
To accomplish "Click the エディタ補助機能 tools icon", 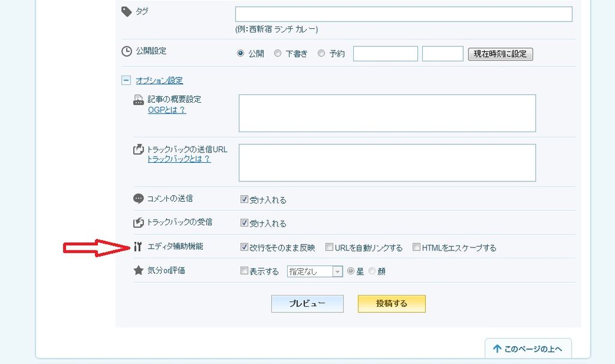I will tap(138, 247).
